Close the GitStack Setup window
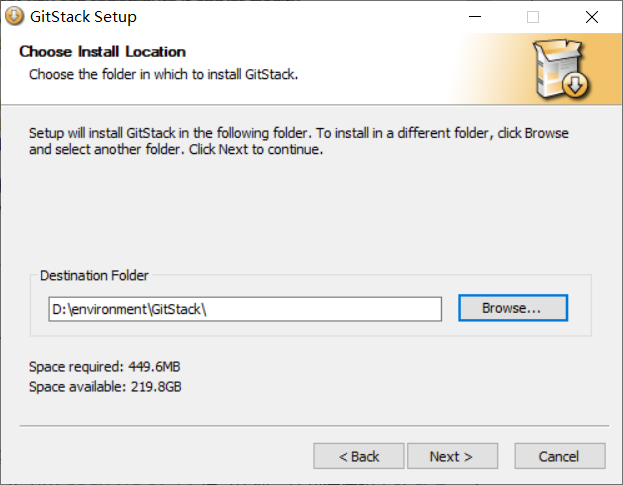 click(592, 17)
